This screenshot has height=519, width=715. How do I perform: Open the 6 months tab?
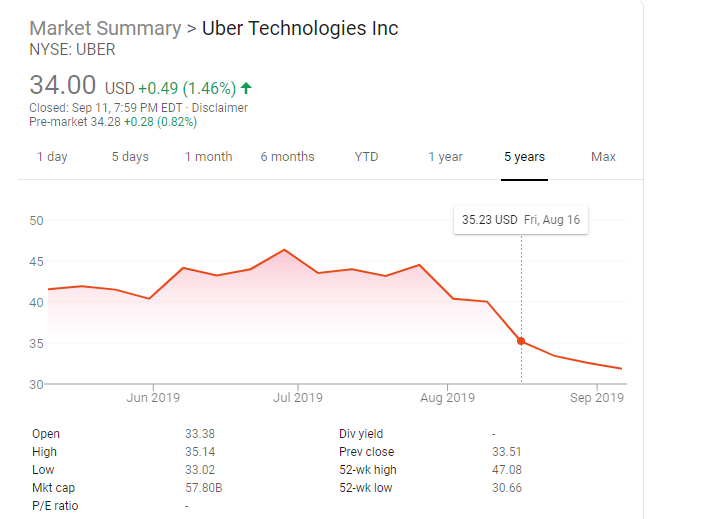click(x=287, y=157)
